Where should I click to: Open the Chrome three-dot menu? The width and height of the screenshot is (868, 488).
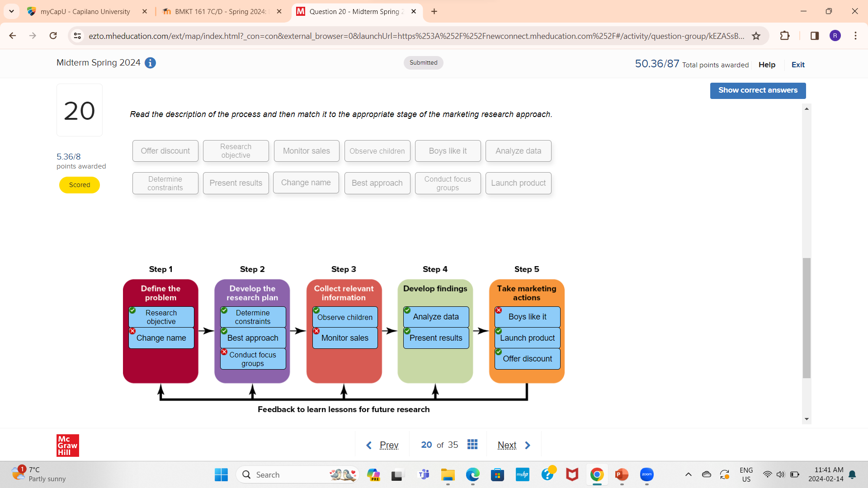click(855, 36)
